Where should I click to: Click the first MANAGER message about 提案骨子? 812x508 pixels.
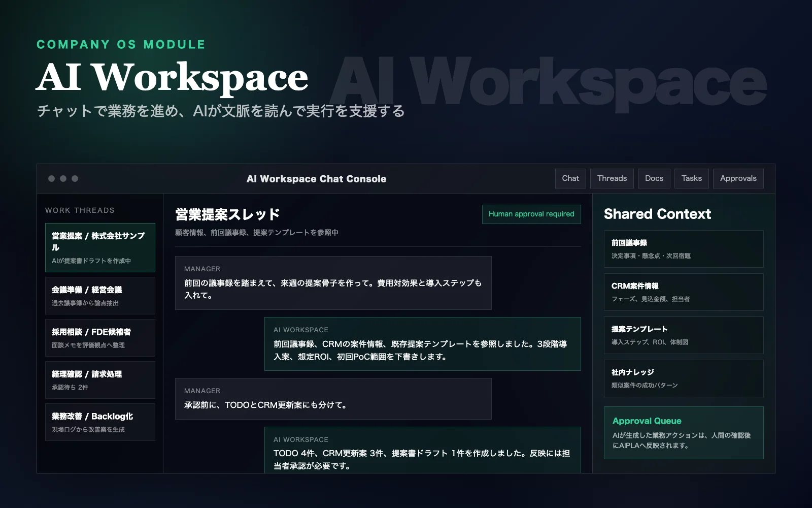point(333,283)
